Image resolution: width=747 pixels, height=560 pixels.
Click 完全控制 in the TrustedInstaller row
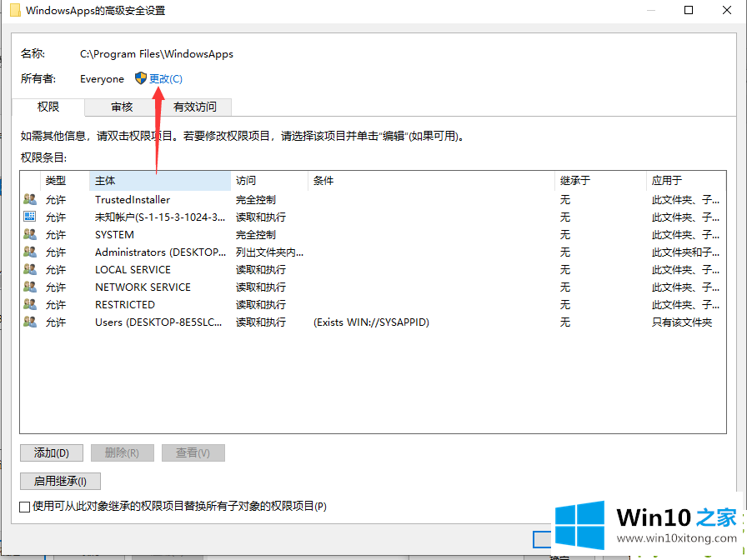[256, 200]
